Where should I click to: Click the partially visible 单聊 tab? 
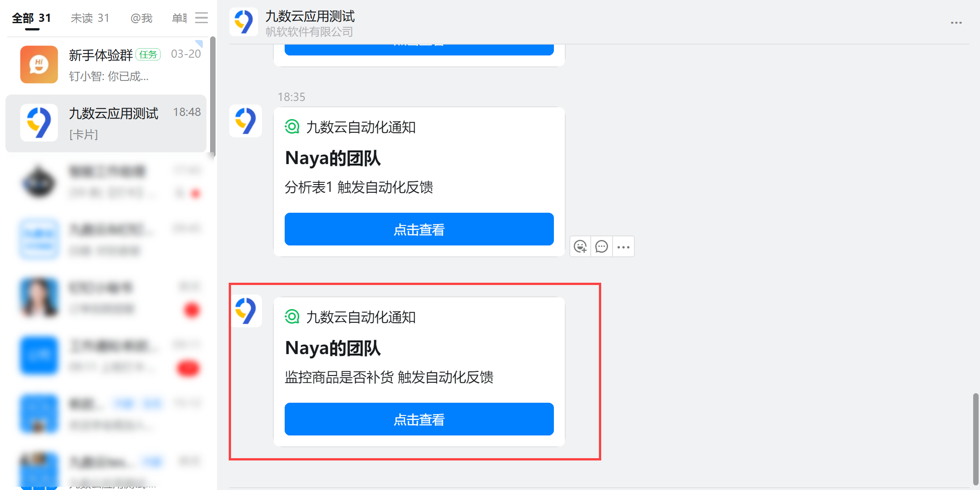(179, 18)
